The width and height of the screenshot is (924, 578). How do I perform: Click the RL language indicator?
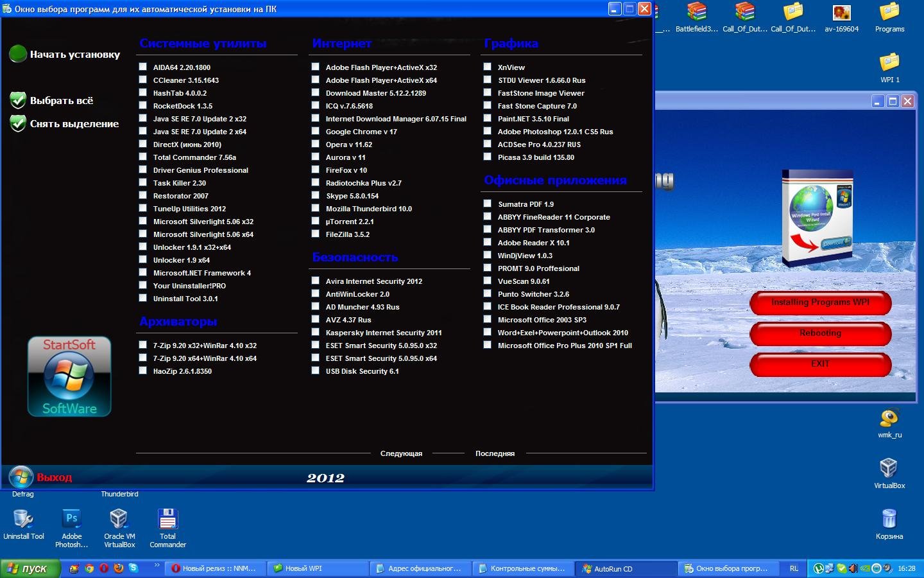[794, 568]
